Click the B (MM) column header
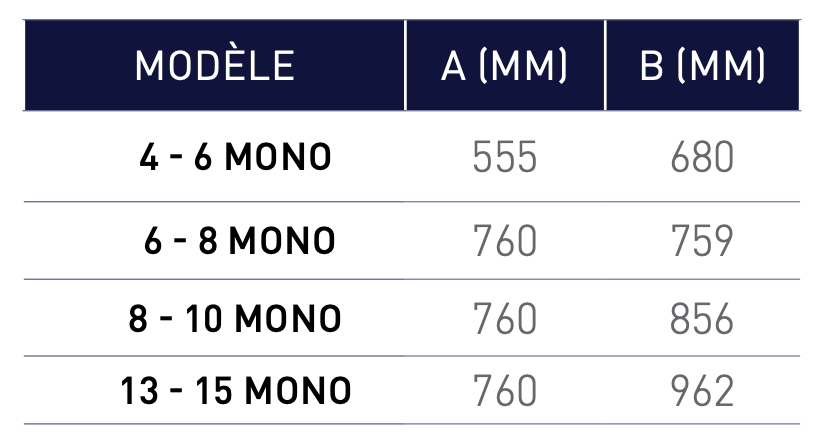 coord(702,66)
